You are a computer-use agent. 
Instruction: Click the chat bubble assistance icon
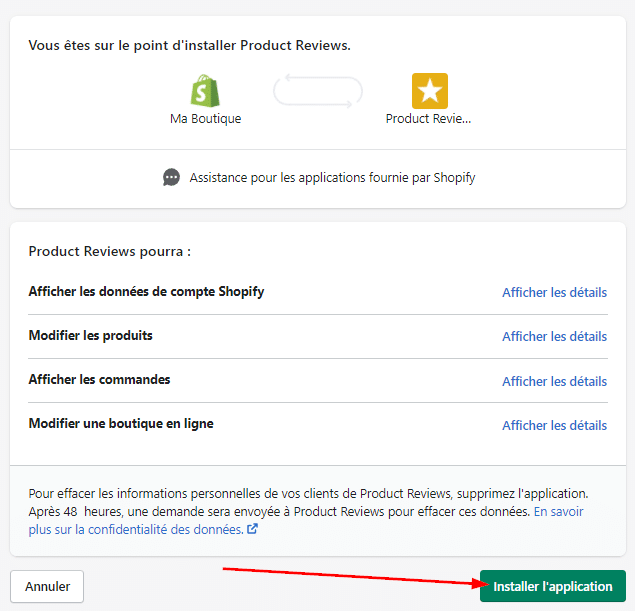(x=172, y=177)
